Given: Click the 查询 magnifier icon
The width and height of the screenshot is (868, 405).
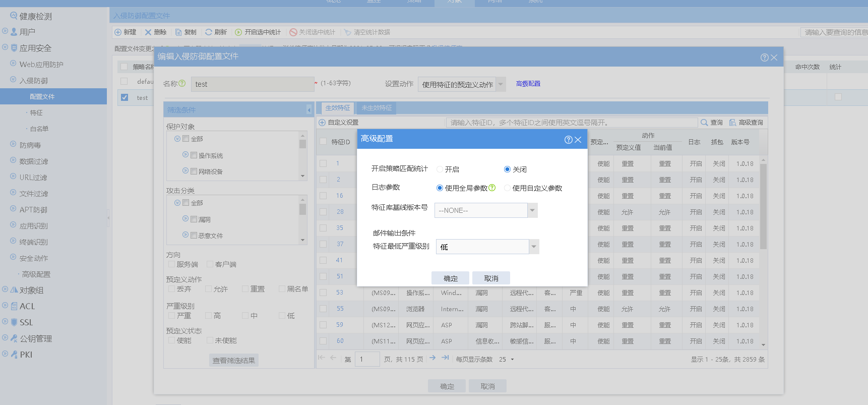Looking at the screenshot, I should point(704,123).
